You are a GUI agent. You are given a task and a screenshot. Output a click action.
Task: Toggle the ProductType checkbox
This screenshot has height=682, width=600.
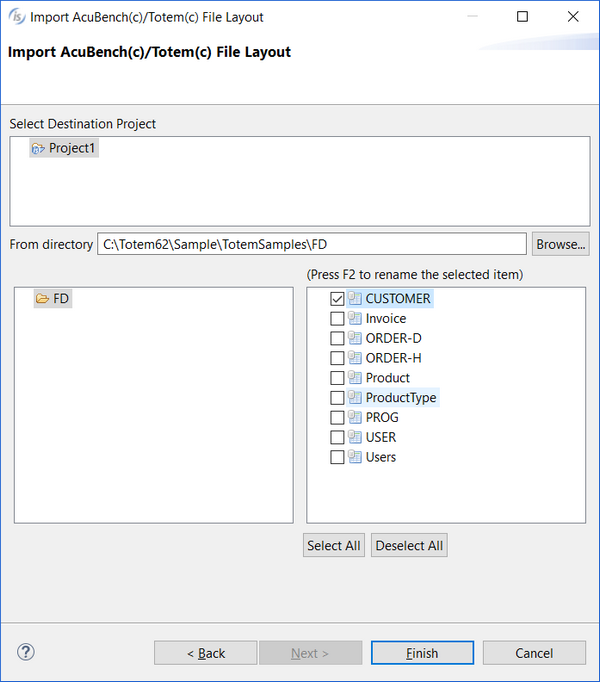[x=337, y=398]
